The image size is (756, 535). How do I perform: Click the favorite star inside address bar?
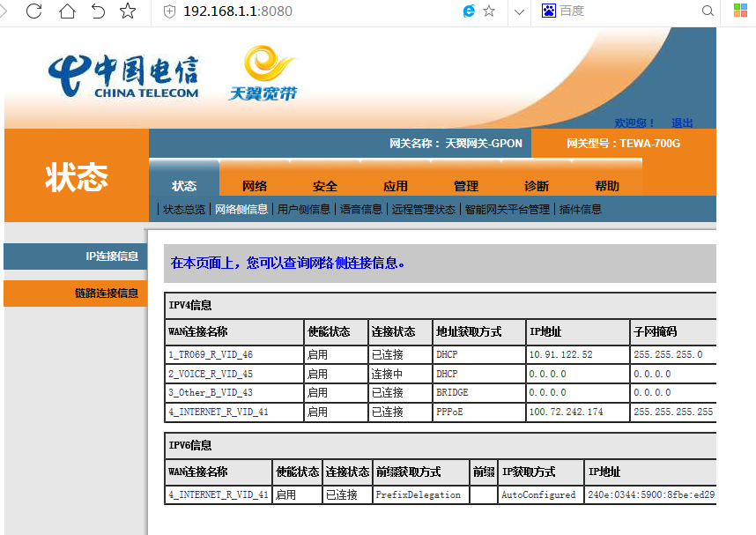(489, 11)
